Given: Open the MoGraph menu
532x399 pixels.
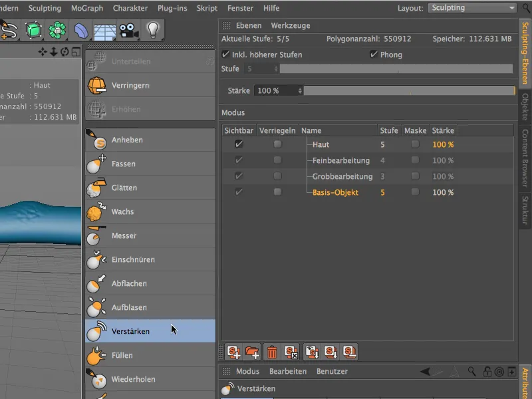Looking at the screenshot, I should click(x=87, y=8).
